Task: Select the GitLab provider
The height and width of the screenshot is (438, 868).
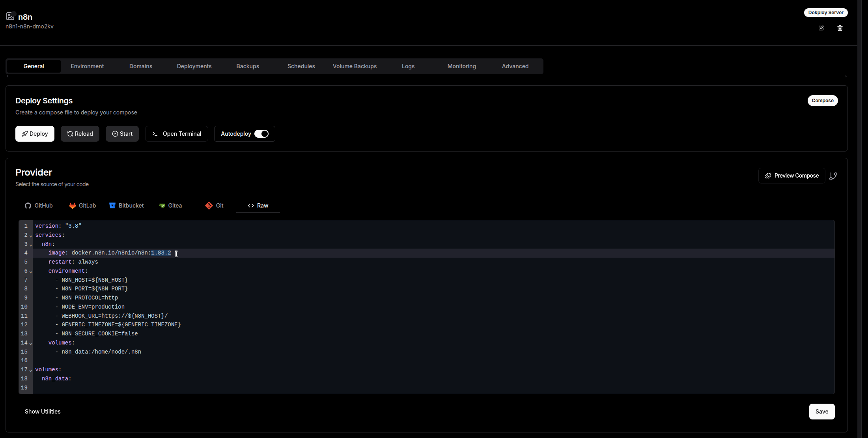Action: tap(83, 206)
